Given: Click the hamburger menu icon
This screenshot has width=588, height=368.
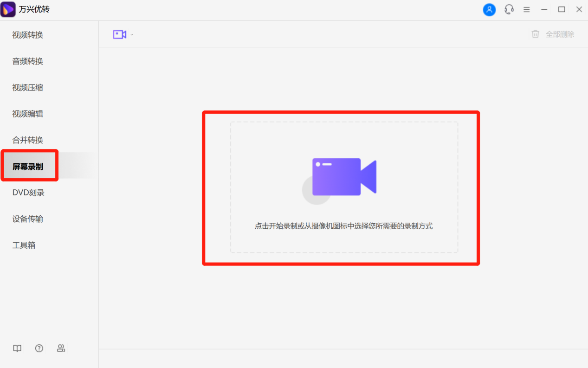Looking at the screenshot, I should (x=526, y=9).
